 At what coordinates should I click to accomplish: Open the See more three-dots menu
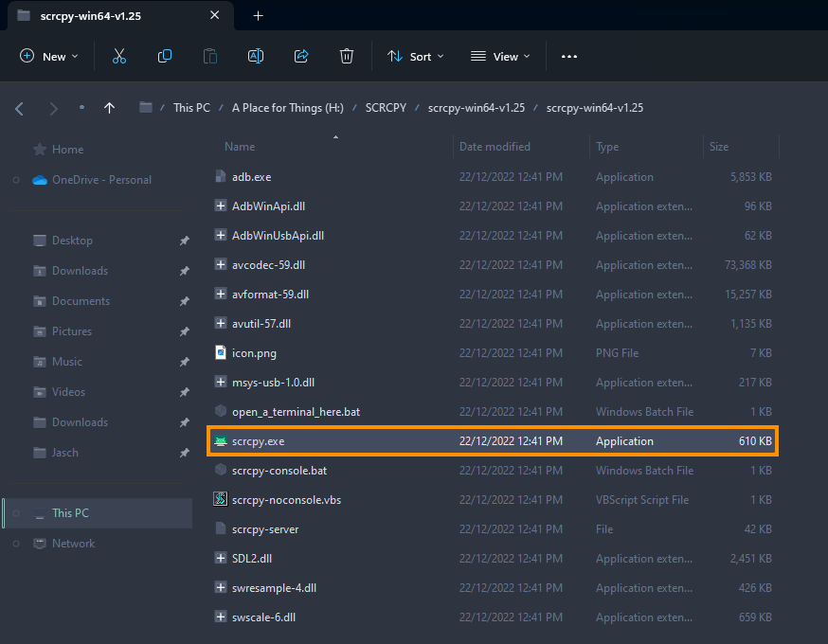click(x=568, y=57)
